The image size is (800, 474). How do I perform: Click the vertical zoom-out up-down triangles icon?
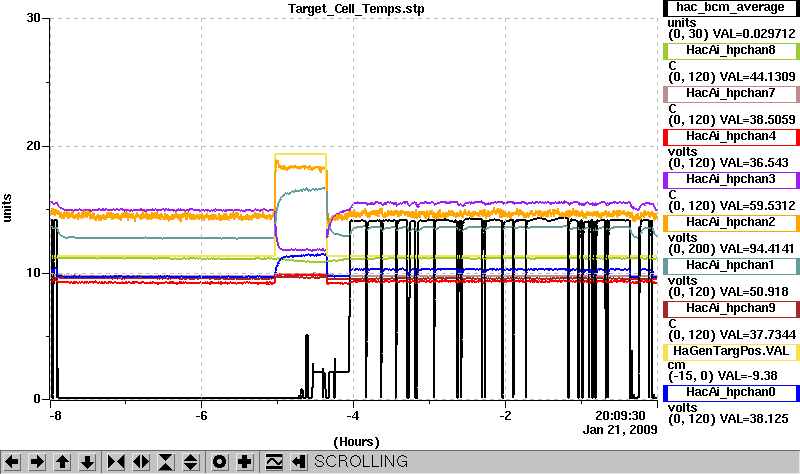[x=191, y=462]
